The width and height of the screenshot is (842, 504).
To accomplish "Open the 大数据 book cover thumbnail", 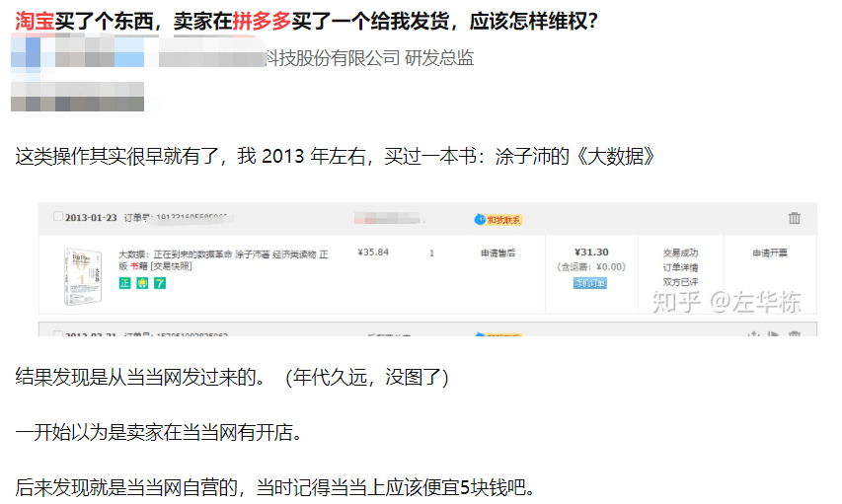I will 82,276.
